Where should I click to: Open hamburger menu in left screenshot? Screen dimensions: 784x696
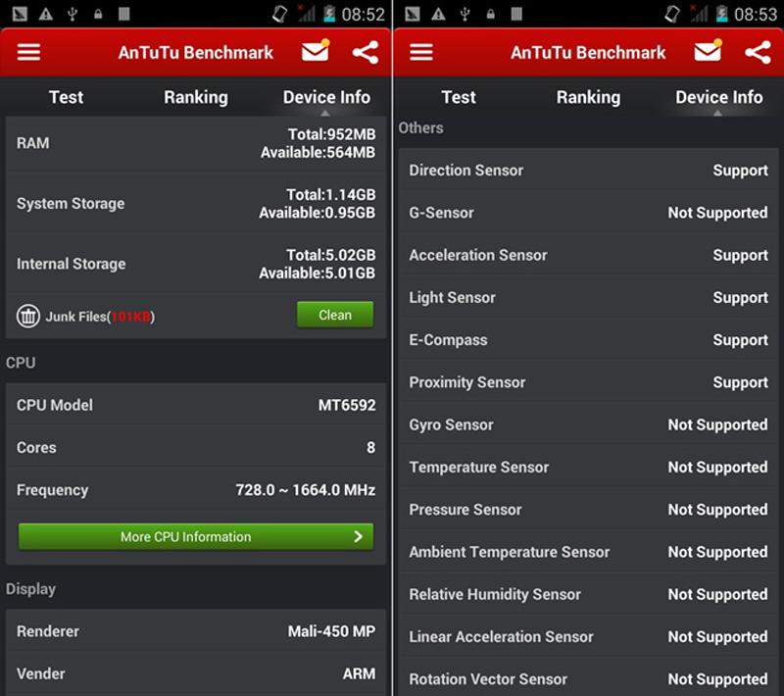click(28, 52)
